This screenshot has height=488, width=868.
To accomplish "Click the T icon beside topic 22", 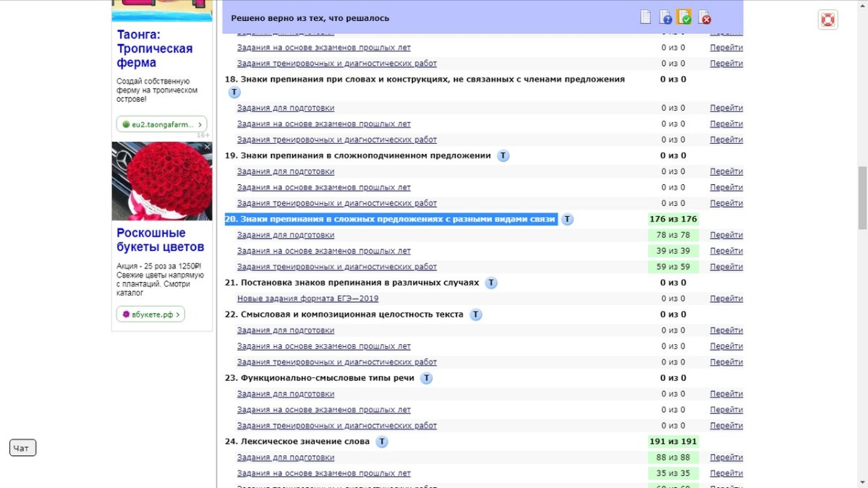I will [476, 314].
